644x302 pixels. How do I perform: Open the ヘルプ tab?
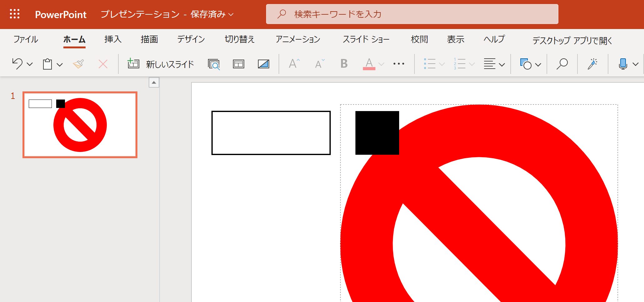click(x=494, y=39)
